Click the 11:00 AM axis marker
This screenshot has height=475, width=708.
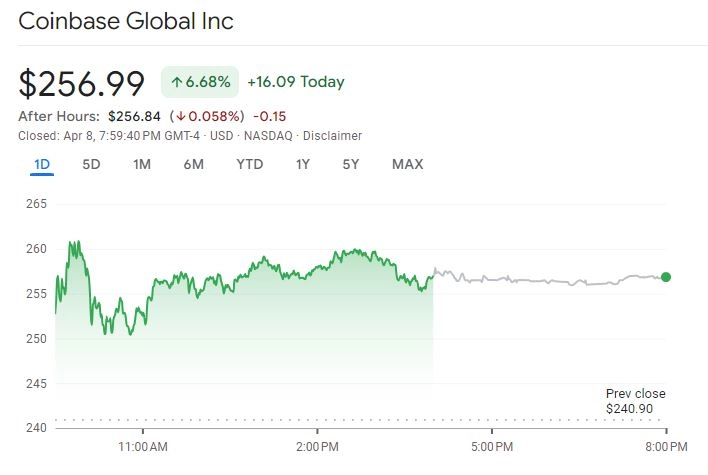click(x=143, y=447)
